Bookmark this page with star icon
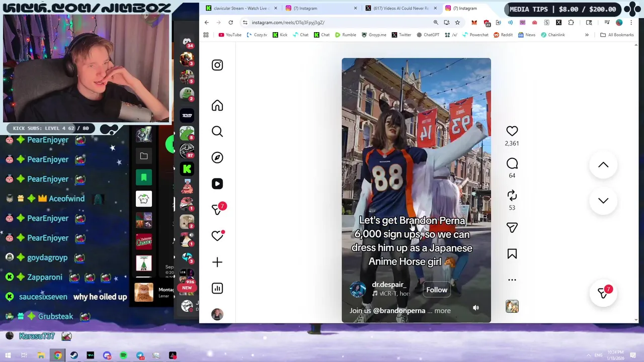Screen dimensions: 644x362 (457, 22)
